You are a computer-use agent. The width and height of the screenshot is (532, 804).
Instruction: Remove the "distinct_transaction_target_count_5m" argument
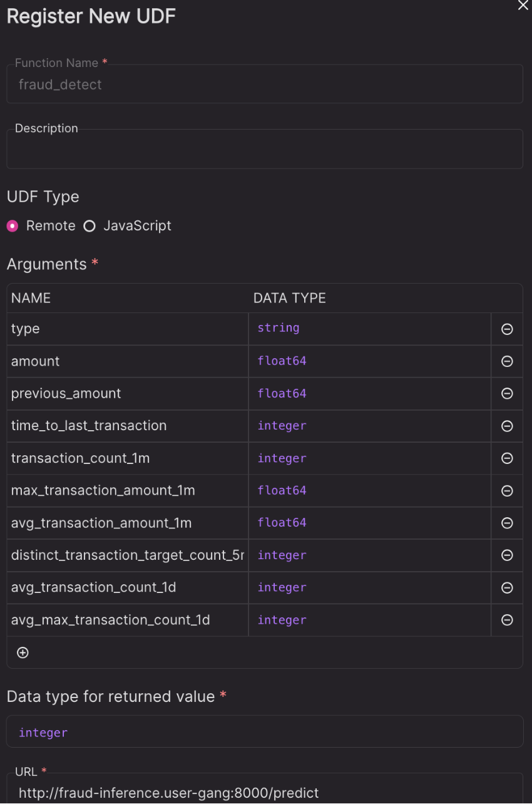tap(507, 555)
